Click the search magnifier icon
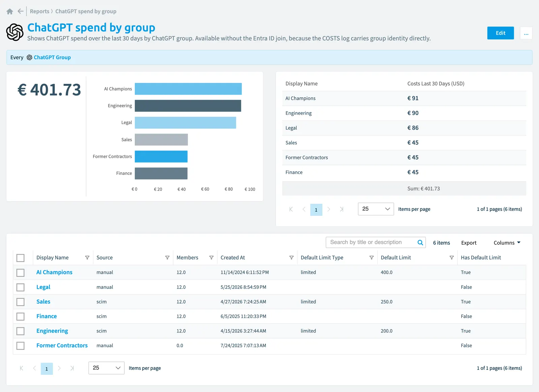 pos(420,243)
